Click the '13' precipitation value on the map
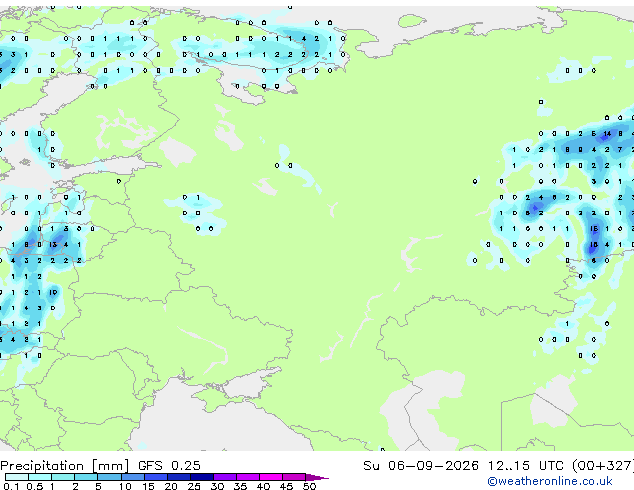 pos(53,245)
